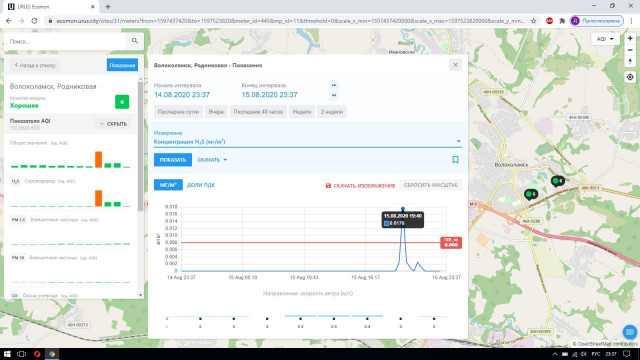Click the red ПДК threshold label 0.008
The image size is (640, 360).
coord(451,242)
